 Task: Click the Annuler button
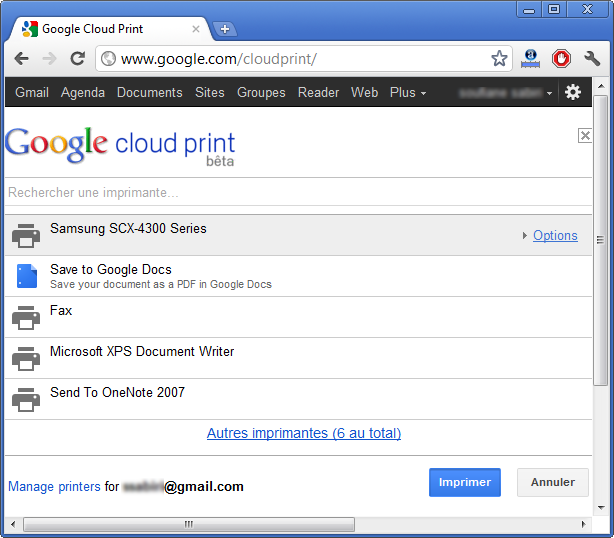pyautogui.click(x=553, y=482)
